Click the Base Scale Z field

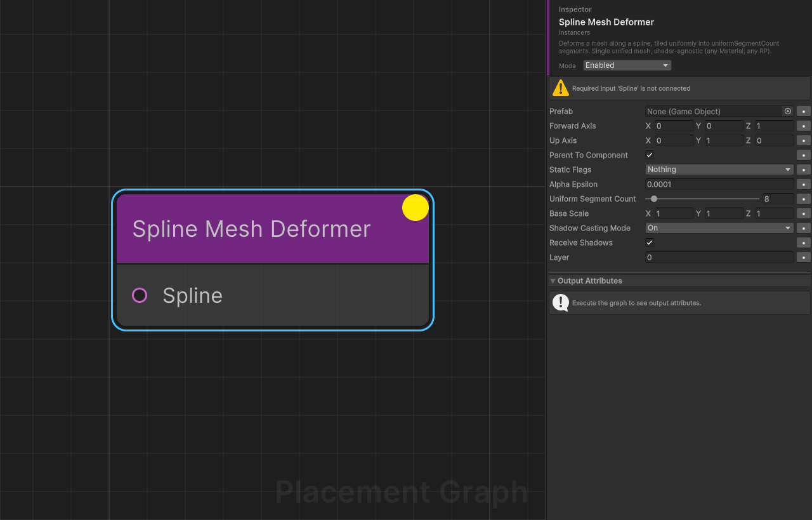tap(774, 213)
